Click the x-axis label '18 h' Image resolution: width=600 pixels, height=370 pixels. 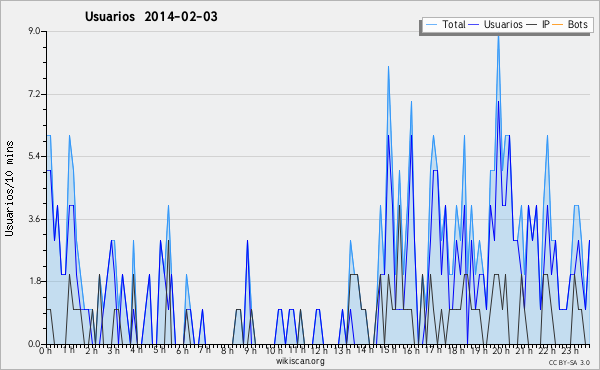click(x=456, y=350)
